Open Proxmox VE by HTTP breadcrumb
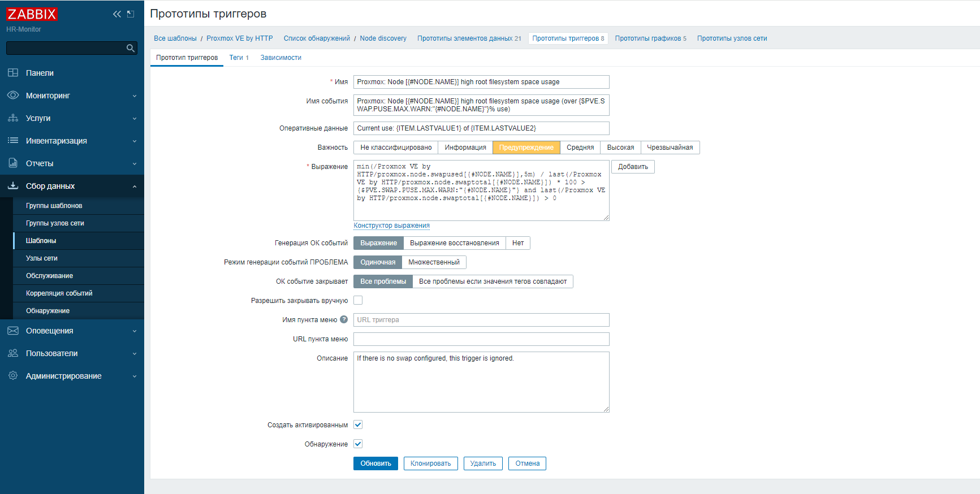The image size is (980, 494). (239, 38)
